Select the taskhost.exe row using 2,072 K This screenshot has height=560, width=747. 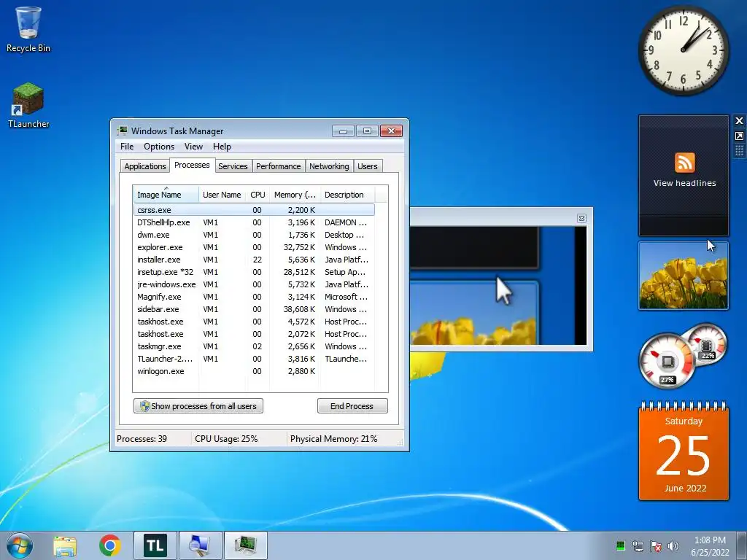click(254, 334)
